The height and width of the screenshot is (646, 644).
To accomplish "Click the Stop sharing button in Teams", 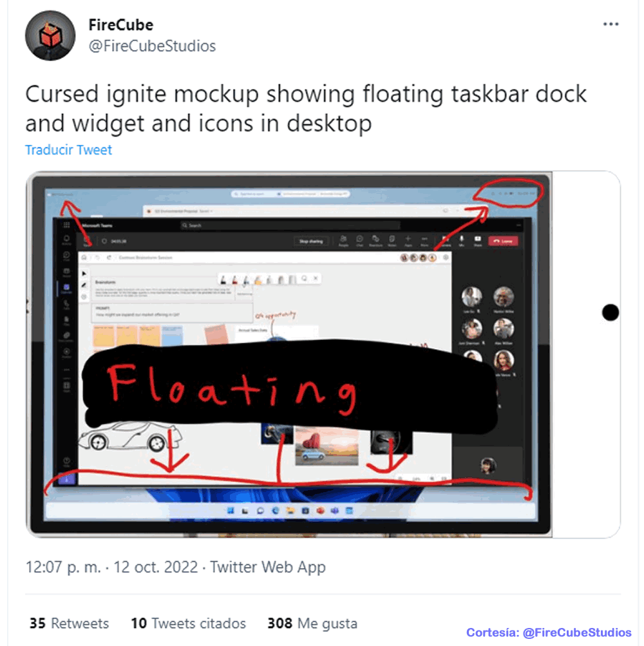I will pyautogui.click(x=311, y=242).
